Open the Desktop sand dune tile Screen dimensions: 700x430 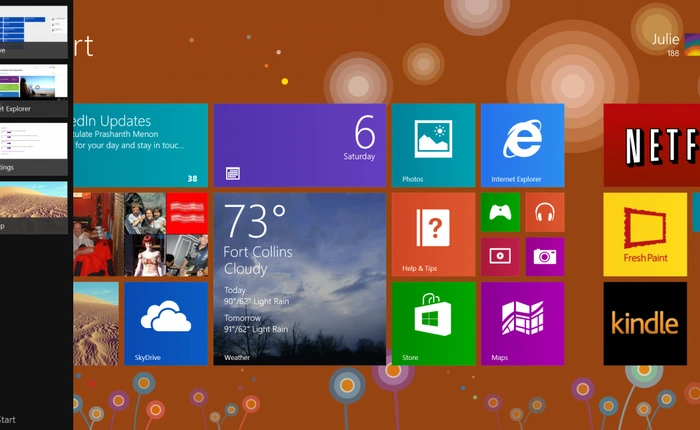(96, 324)
